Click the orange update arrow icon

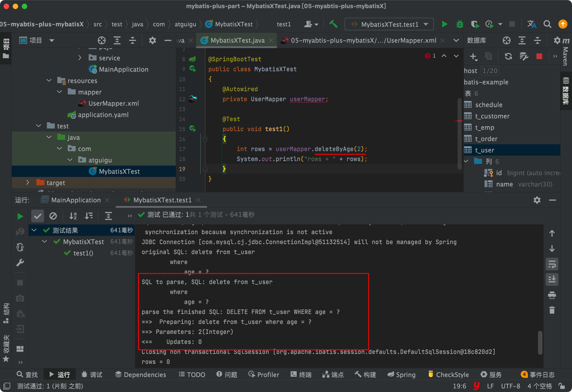coord(563,24)
